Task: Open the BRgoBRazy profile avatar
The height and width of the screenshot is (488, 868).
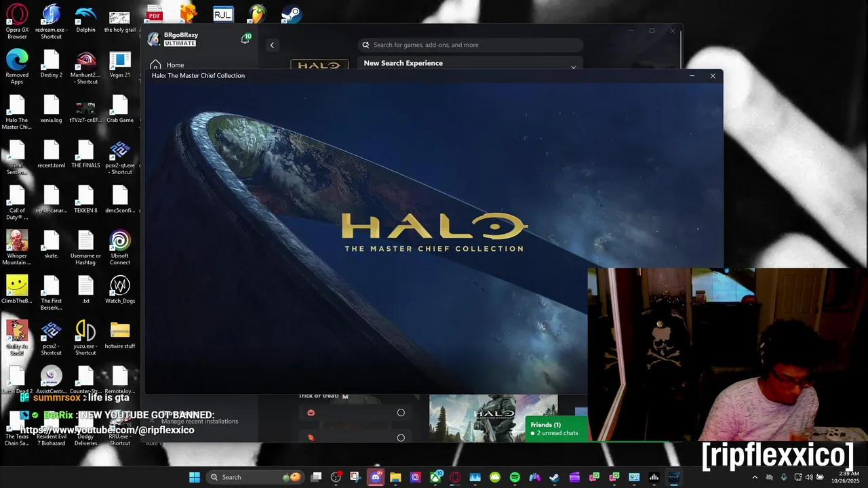Action: click(154, 39)
